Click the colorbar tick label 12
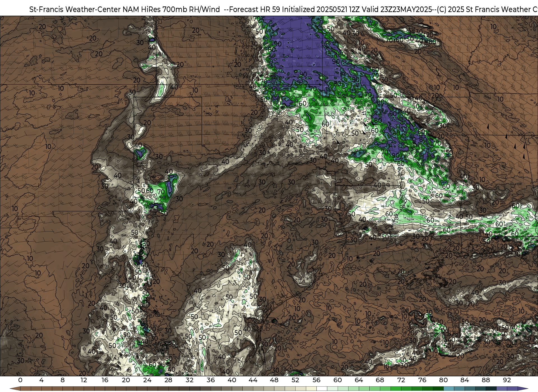This screenshot has width=538, height=392. [84, 380]
